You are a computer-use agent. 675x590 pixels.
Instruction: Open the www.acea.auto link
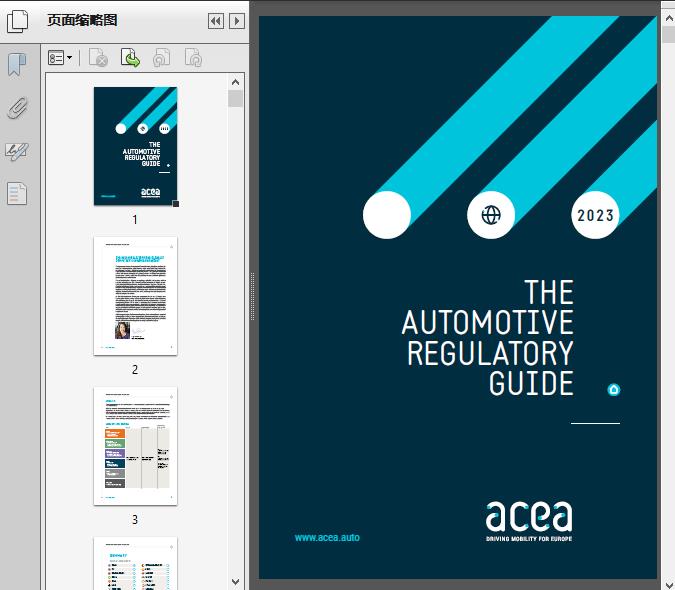tap(327, 537)
